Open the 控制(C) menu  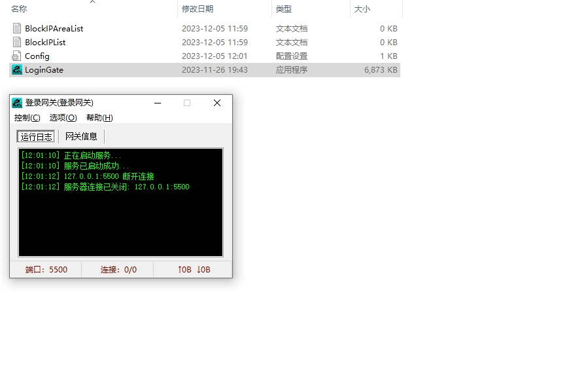pos(27,117)
